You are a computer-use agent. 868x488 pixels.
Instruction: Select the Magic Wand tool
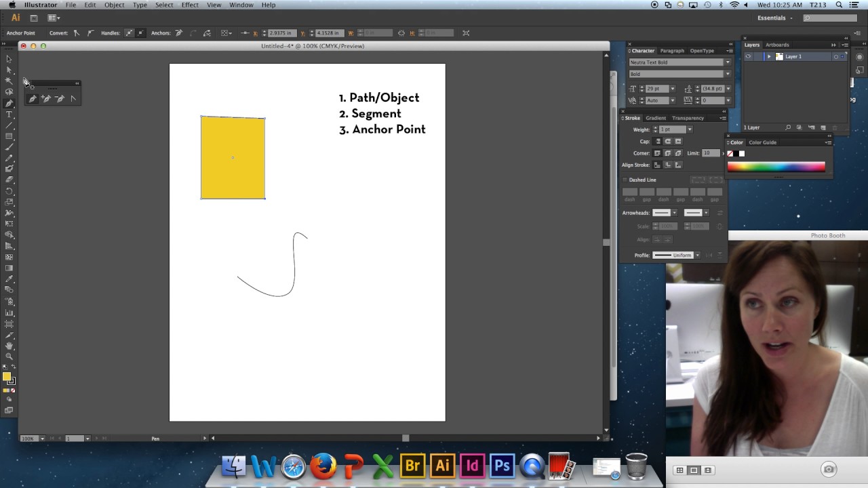pos(9,81)
